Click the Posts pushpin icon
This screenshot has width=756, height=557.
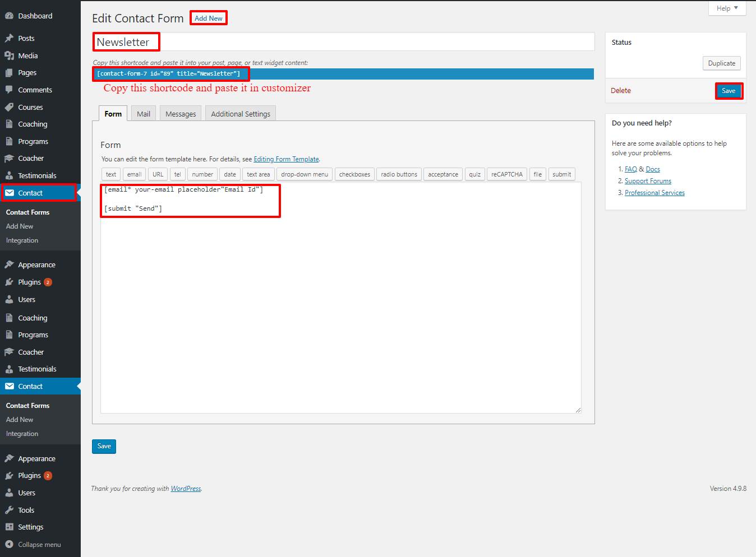pyautogui.click(x=9, y=39)
